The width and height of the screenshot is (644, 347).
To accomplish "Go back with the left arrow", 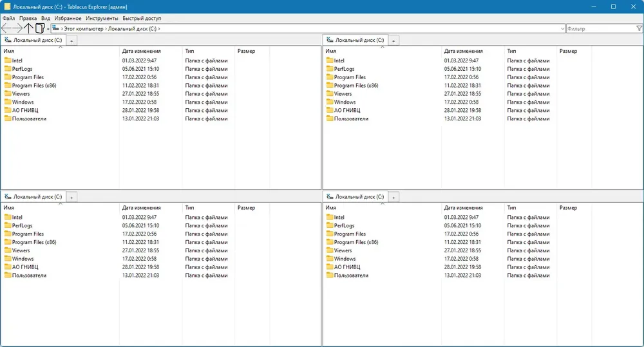I will 6,28.
